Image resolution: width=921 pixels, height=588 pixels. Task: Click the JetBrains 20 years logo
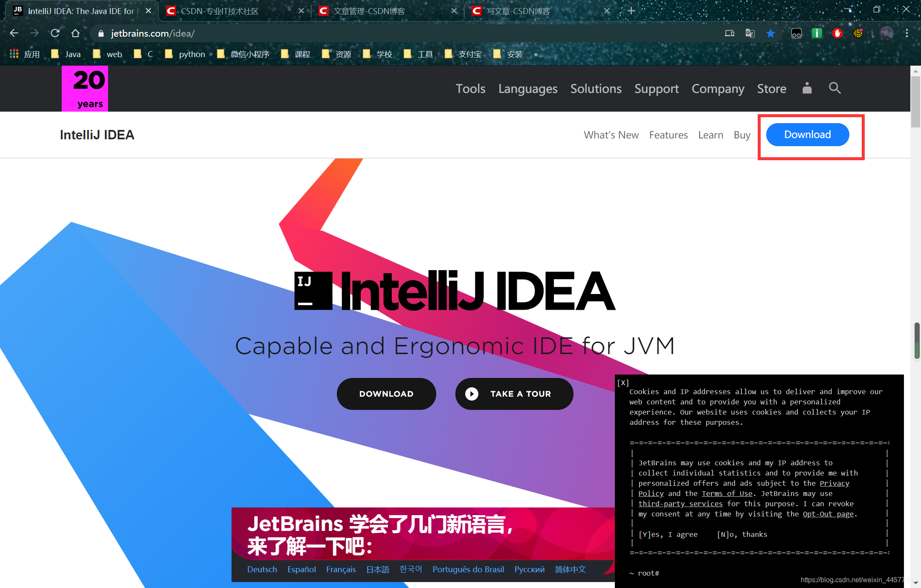coord(85,89)
